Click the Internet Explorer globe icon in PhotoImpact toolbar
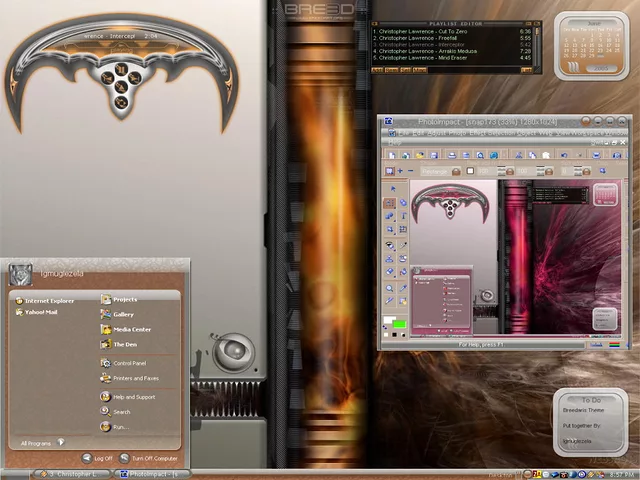Screen dimensions: 640x480 pyautogui.click(x=494, y=155)
